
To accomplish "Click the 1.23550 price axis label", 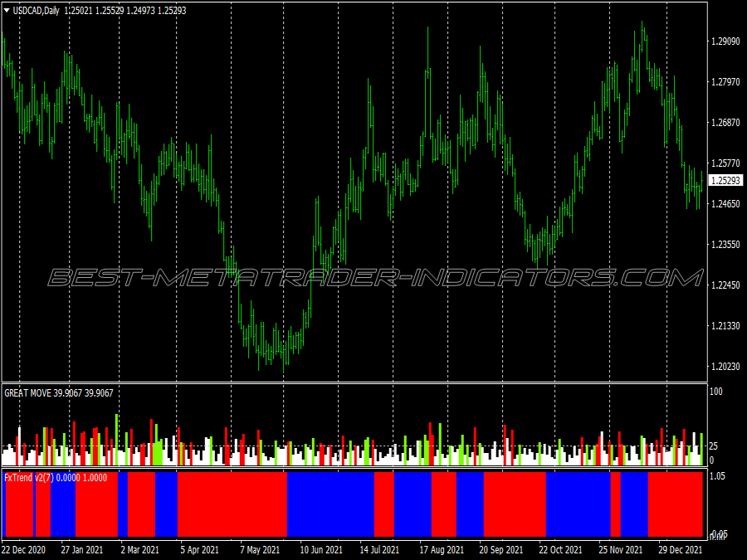I will (x=725, y=244).
